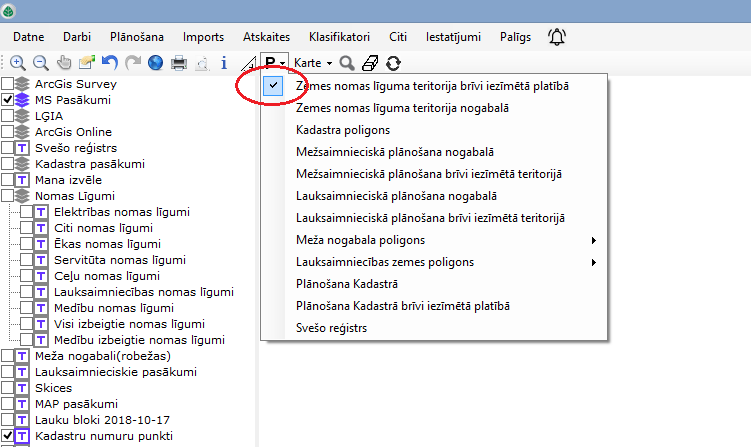Select Medību izbeigtie nomas līgumi row
The image size is (751, 447).
pos(139,340)
